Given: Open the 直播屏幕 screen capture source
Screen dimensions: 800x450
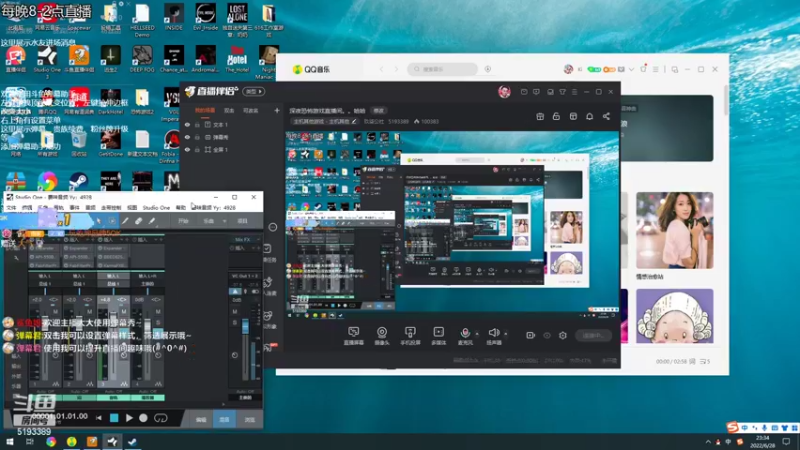Looking at the screenshot, I should click(353, 336).
